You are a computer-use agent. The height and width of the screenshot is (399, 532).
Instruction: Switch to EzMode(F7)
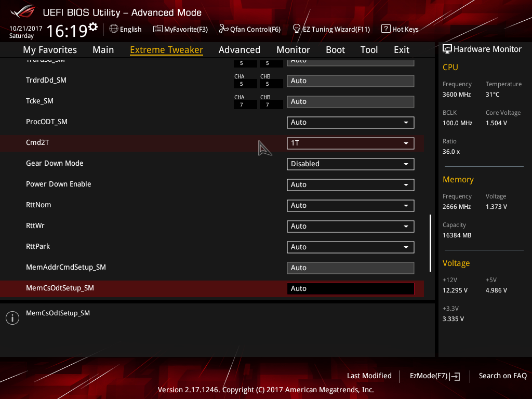435,376
